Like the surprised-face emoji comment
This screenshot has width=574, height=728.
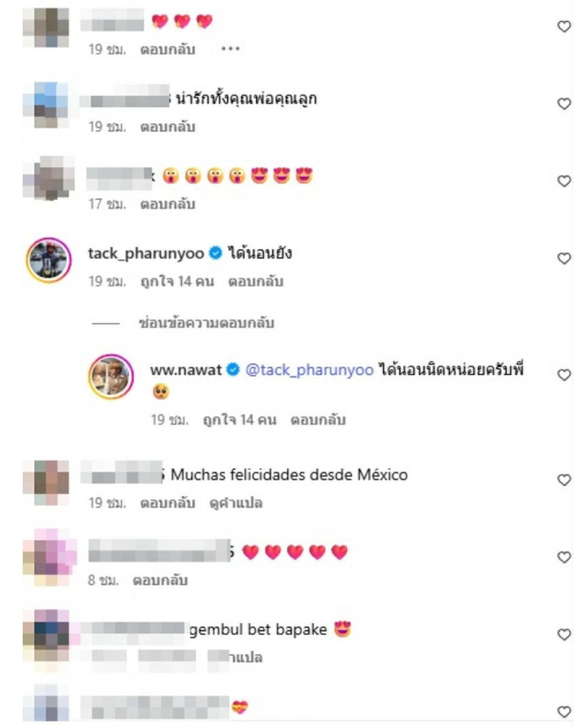(x=564, y=181)
